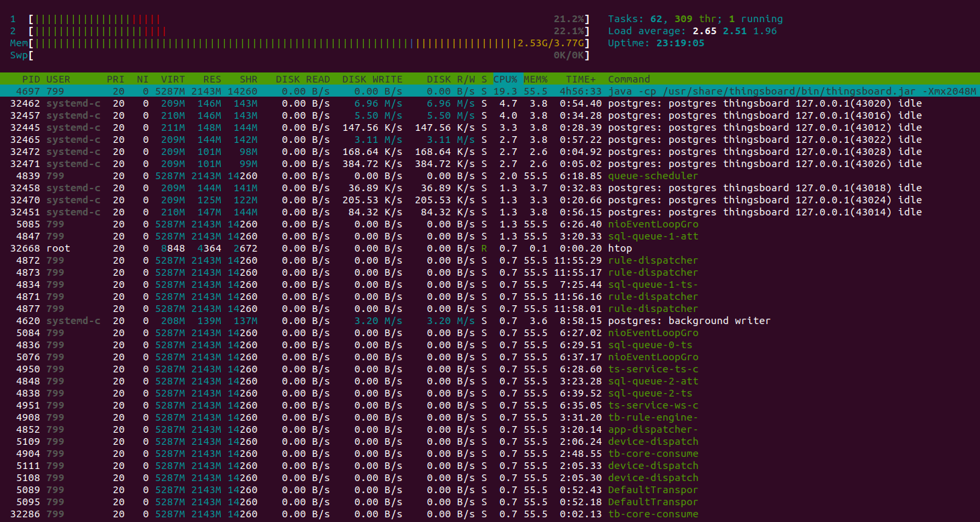980x522 pixels.
Task: Click the Command column header
Action: [x=628, y=79]
